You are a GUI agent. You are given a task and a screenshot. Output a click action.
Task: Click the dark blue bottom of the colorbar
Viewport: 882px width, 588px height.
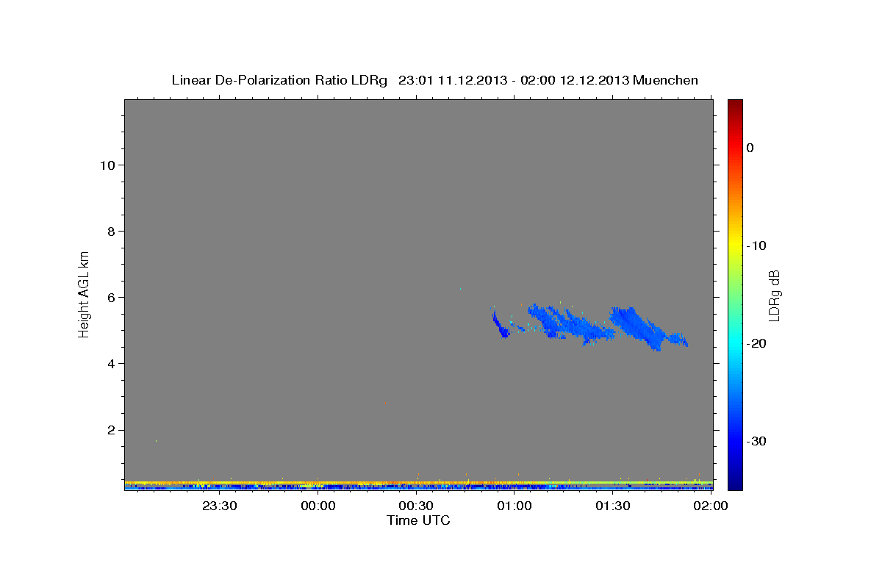point(735,481)
